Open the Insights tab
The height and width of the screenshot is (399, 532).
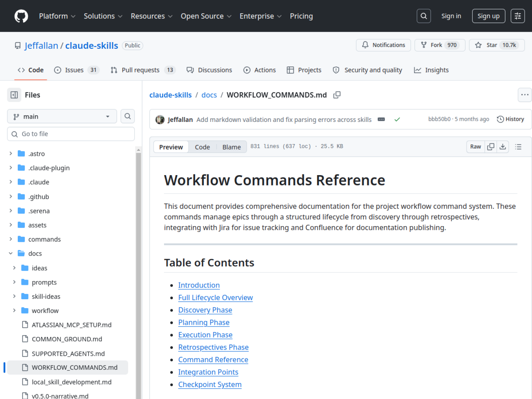coord(431,70)
